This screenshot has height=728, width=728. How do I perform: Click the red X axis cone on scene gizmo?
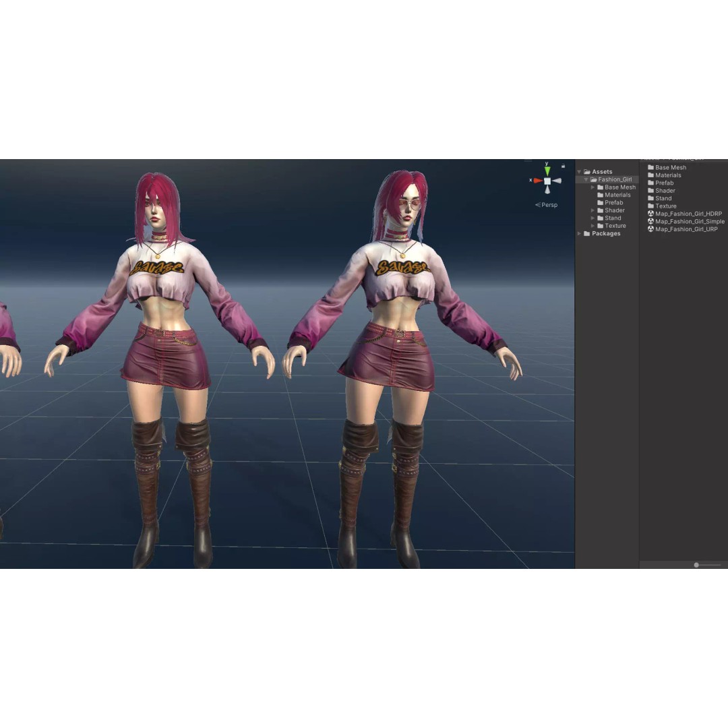point(538,181)
